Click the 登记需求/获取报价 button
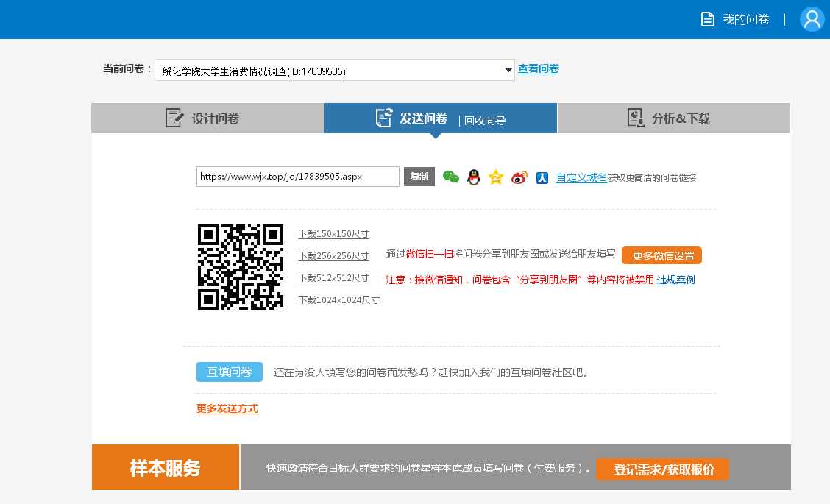Screen dimensions: 830x504 (x=662, y=469)
